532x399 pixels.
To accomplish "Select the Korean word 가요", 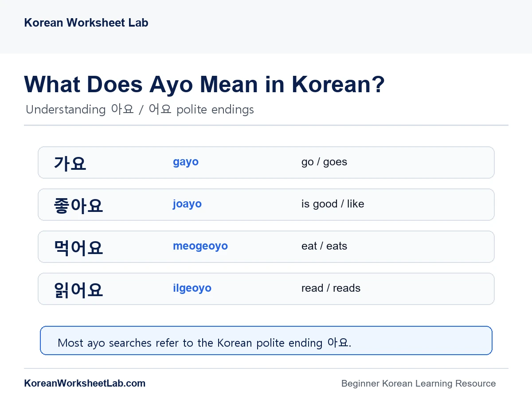I will (70, 163).
